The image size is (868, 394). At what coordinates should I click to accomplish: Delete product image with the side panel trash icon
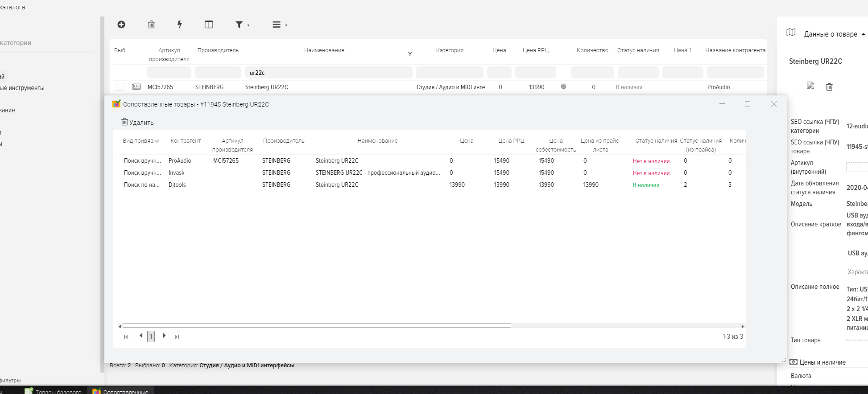(x=829, y=86)
